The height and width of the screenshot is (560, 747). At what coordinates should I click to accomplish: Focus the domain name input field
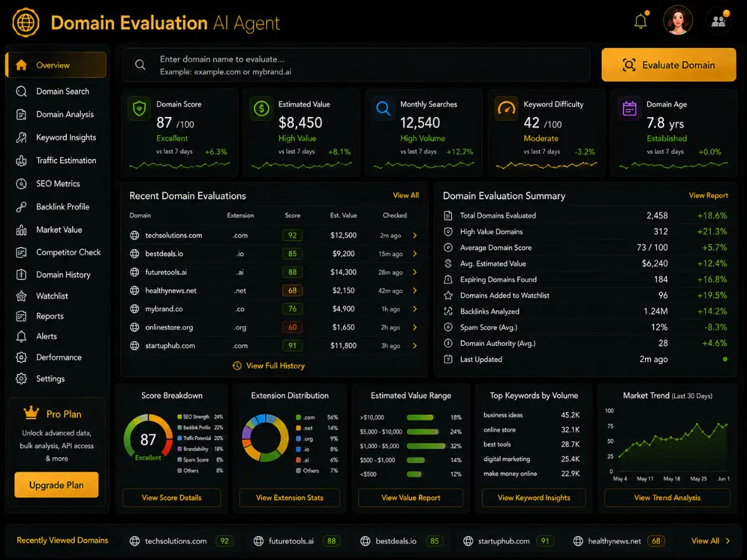(356, 65)
